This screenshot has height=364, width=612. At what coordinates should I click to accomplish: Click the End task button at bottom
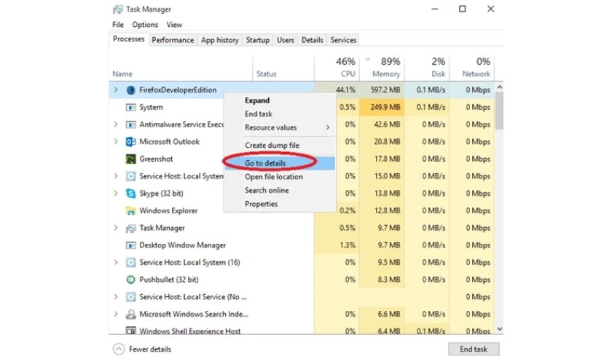click(474, 349)
